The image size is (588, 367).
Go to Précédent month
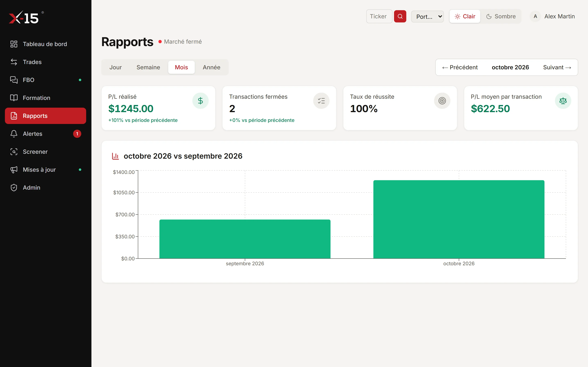click(x=460, y=67)
